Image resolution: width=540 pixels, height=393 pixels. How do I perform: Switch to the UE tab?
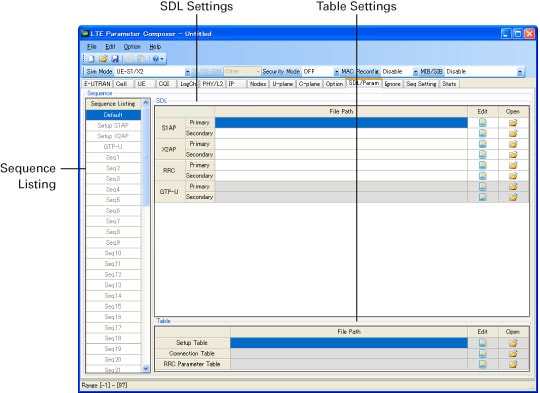pyautogui.click(x=145, y=84)
